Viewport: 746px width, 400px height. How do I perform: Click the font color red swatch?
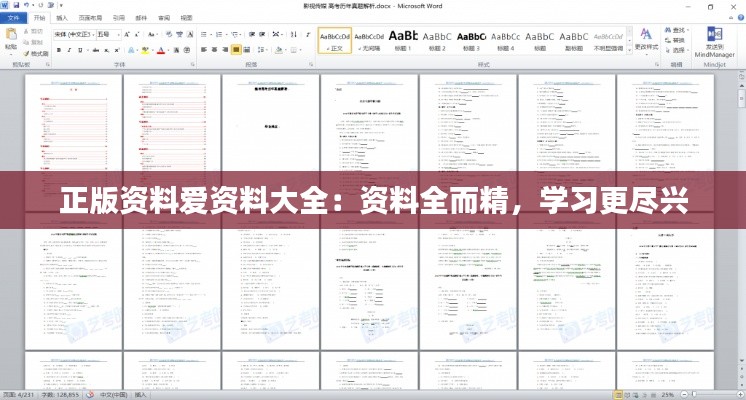pos(160,48)
